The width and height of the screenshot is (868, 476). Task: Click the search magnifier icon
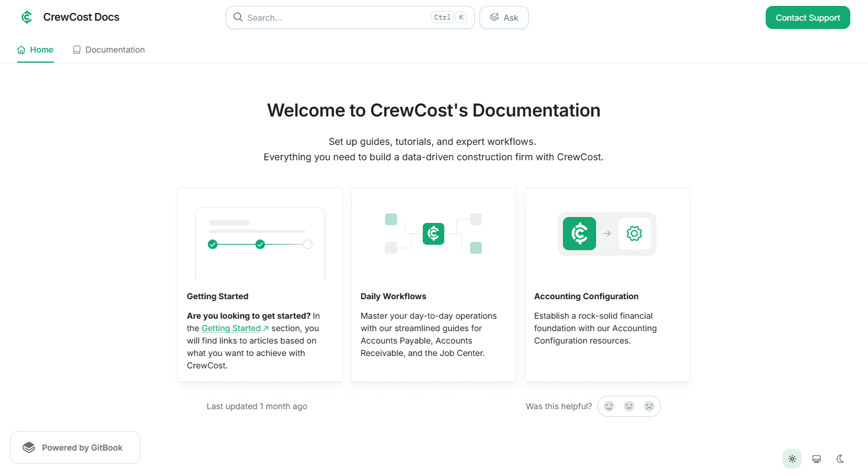238,17
